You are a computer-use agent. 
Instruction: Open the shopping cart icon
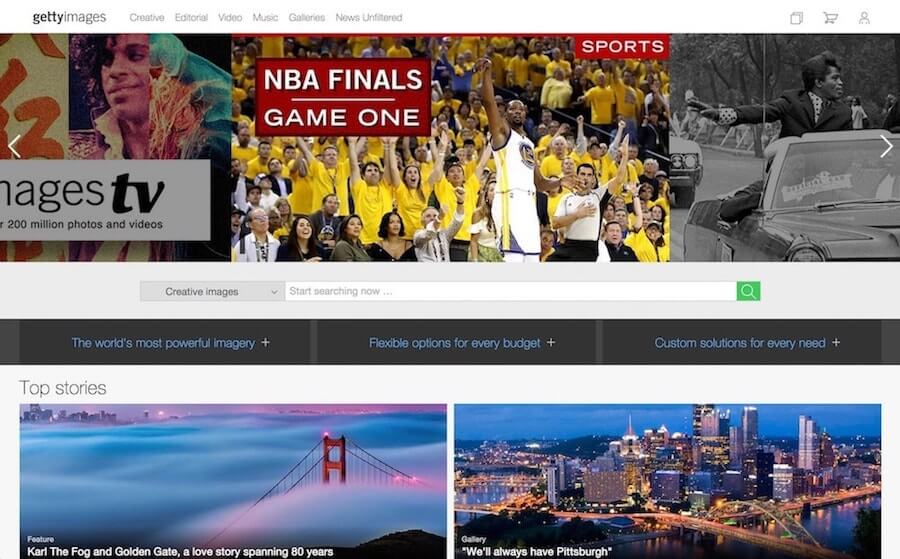tap(830, 18)
